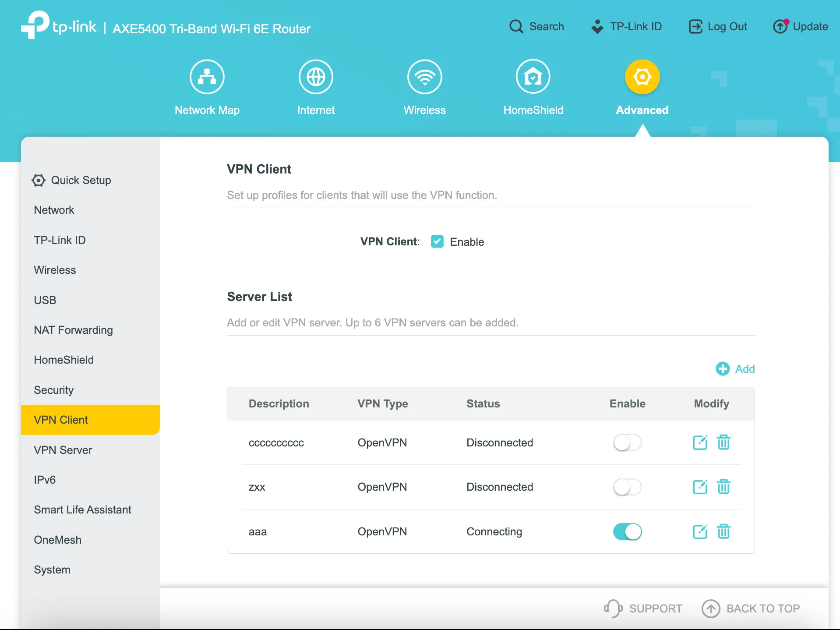Expand the System menu section
The image size is (840, 630).
[x=52, y=570]
